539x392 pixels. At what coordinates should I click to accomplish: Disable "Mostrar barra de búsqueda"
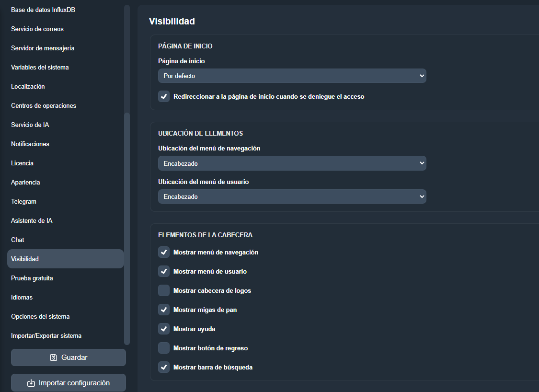click(x=164, y=367)
